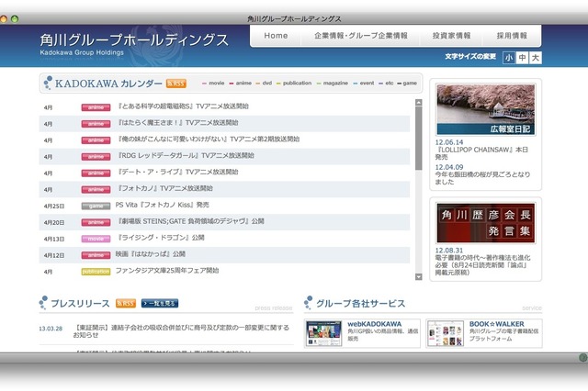Image resolution: width=588 pixels, height=391 pixels.
Task: Click the RSS icon beside KADOKAWA カレンダー
Action: coord(175,84)
